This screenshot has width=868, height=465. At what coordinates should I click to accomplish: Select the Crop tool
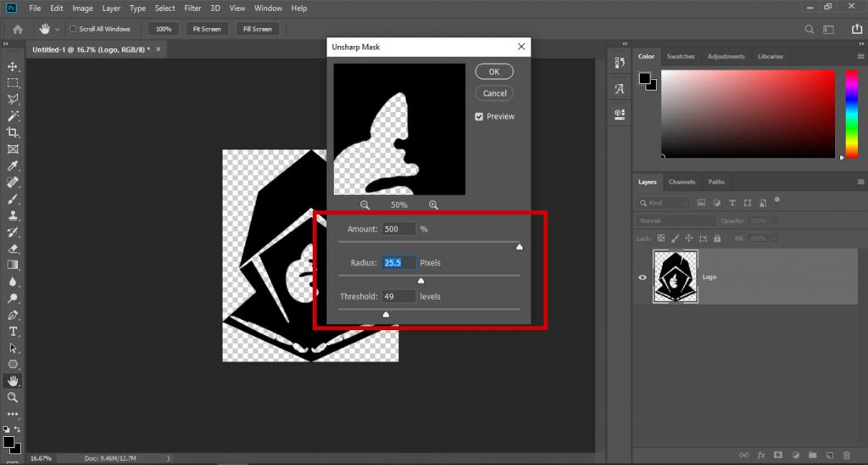click(x=13, y=132)
